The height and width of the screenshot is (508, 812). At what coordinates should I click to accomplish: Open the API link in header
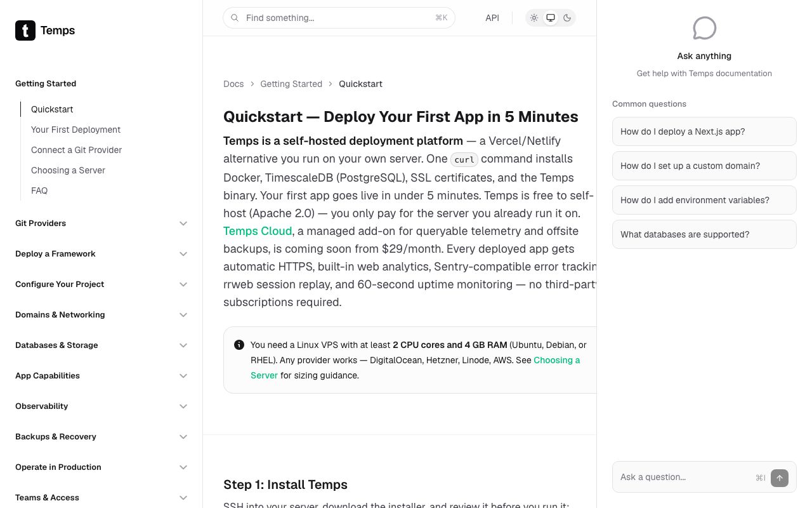tap(492, 18)
